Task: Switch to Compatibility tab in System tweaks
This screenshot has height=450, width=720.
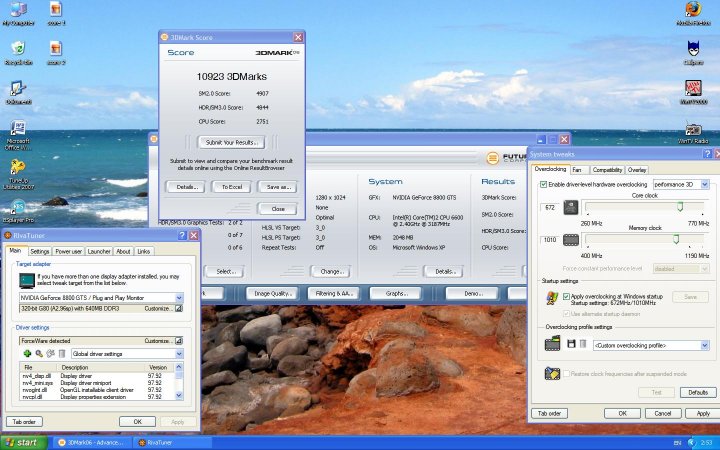Action: click(607, 170)
